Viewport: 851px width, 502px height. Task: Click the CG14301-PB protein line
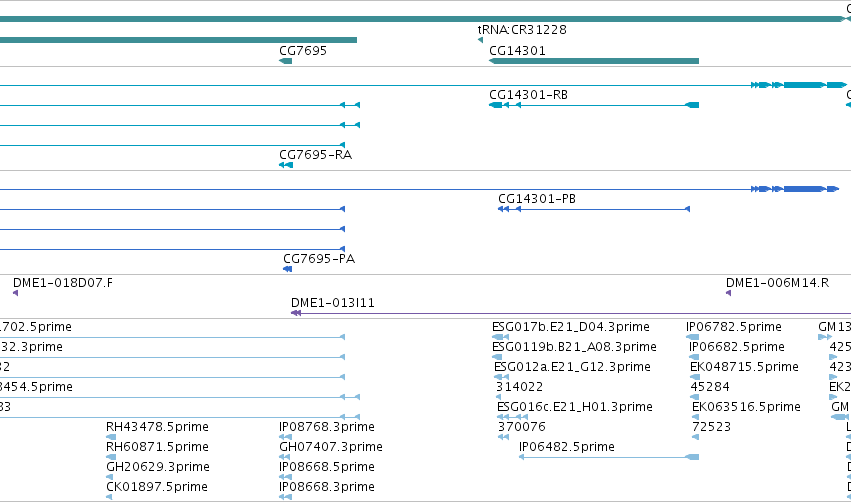point(594,209)
